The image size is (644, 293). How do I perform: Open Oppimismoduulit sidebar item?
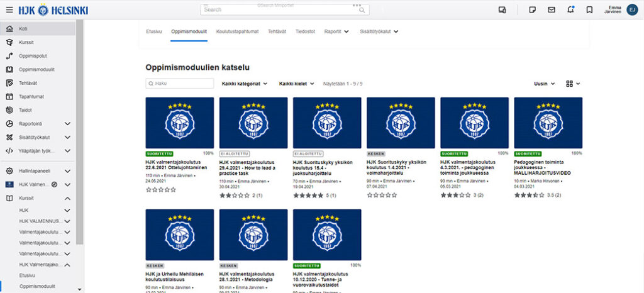(37, 69)
